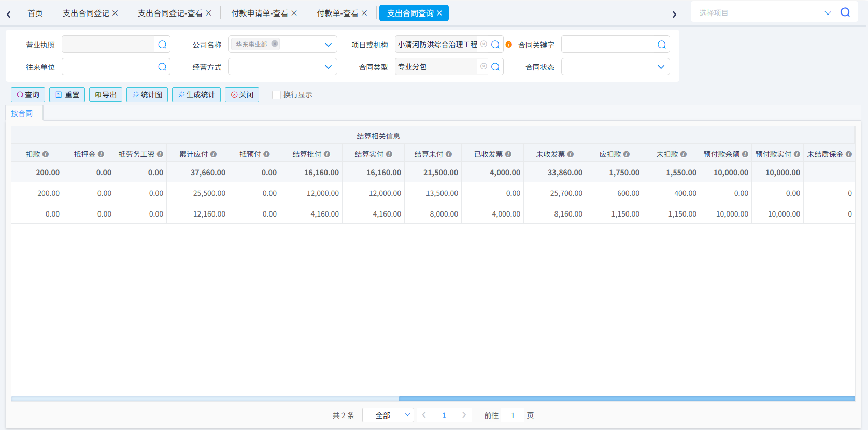Show help icon for 结算实付 column
This screenshot has height=430, width=868.
click(x=389, y=154)
